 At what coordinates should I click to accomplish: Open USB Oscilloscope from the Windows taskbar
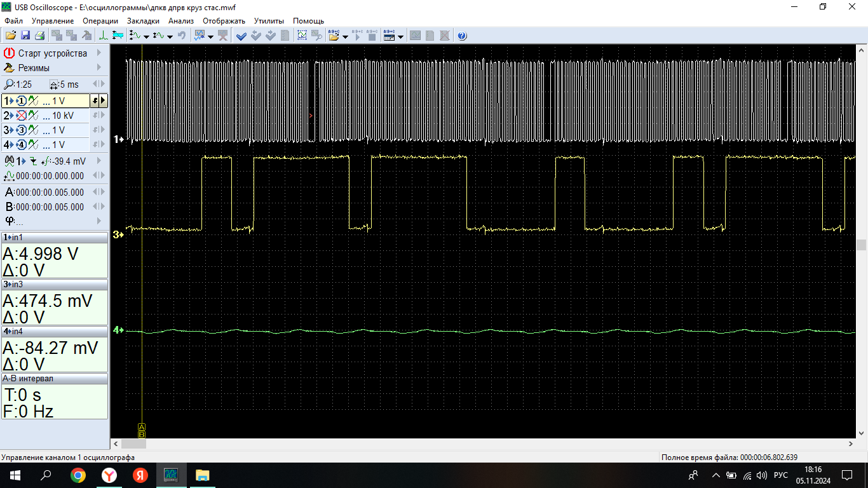coord(172,475)
